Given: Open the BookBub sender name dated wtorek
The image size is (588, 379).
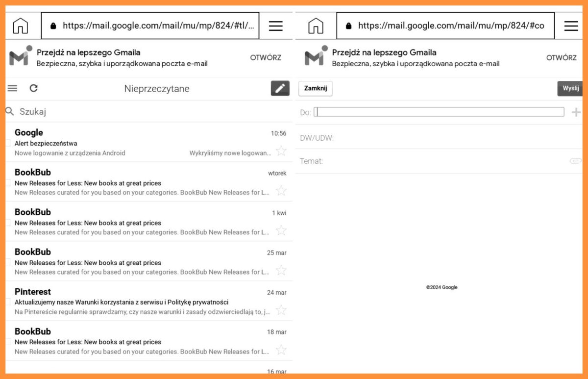Looking at the screenshot, I should tap(33, 172).
